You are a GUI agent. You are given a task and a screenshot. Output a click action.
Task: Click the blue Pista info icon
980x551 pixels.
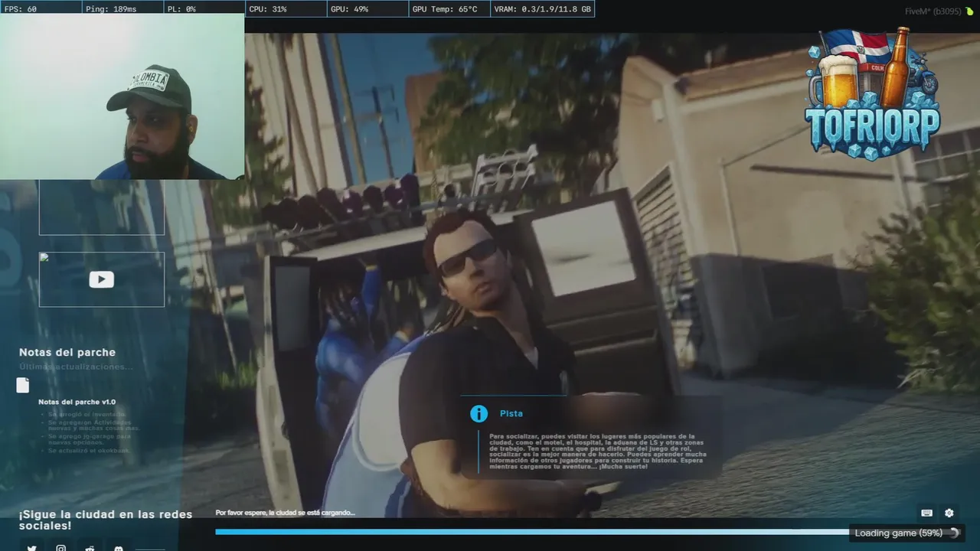[x=479, y=414]
